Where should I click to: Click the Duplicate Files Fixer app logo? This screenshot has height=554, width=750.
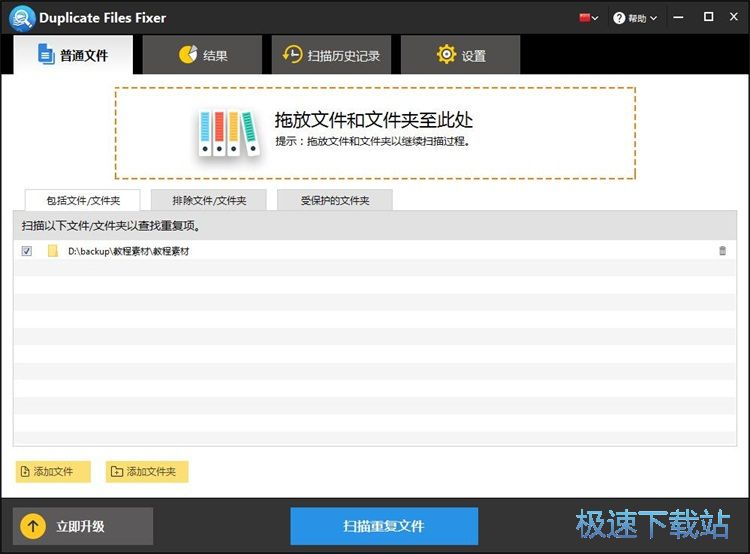[x=22, y=18]
